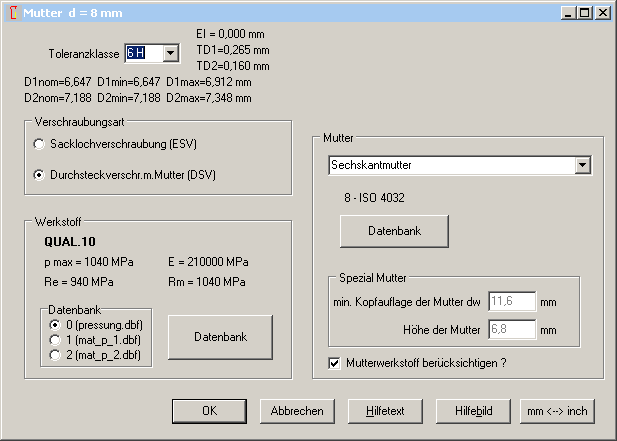The height and width of the screenshot is (441, 617).
Task: Click the app icon in title bar
Action: [11, 12]
